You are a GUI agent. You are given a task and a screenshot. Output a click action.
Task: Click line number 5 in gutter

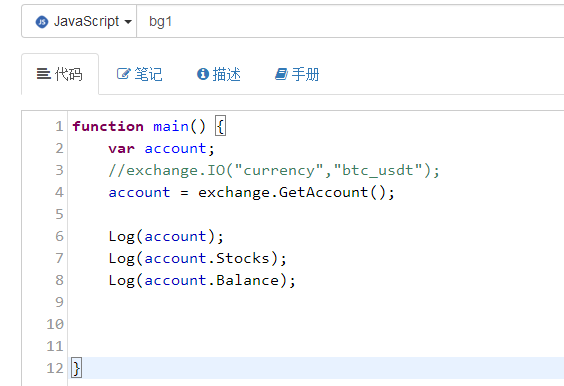(x=59, y=214)
